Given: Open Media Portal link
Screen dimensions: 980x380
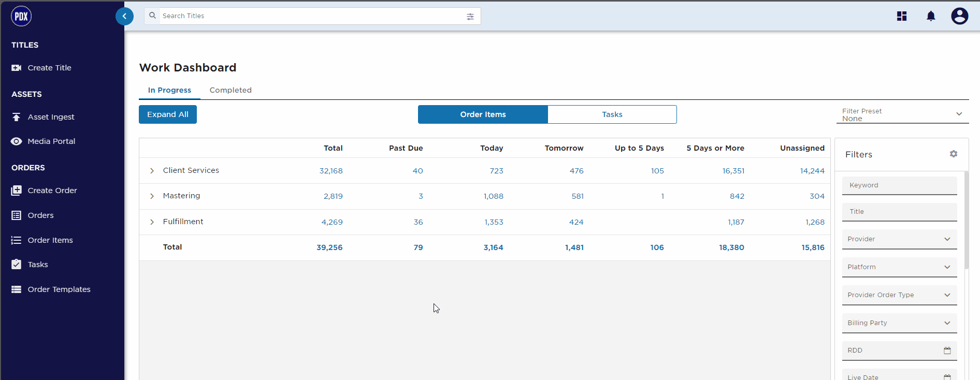Looking at the screenshot, I should (x=51, y=141).
